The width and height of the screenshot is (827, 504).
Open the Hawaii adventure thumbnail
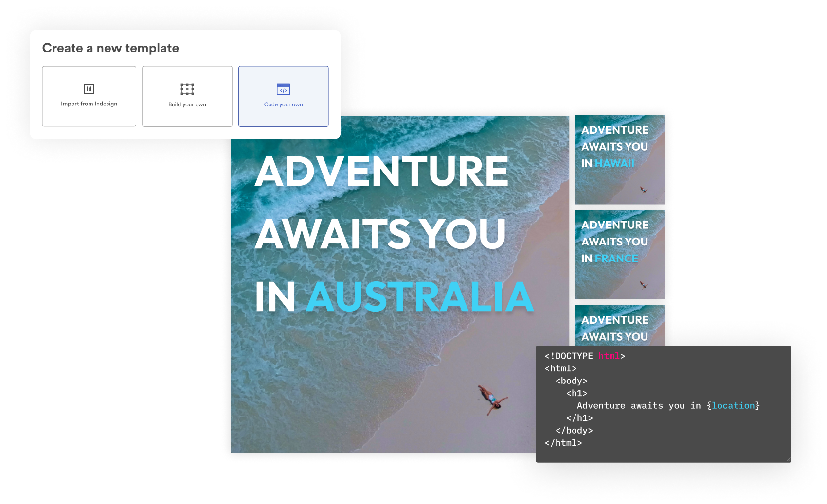tap(620, 160)
